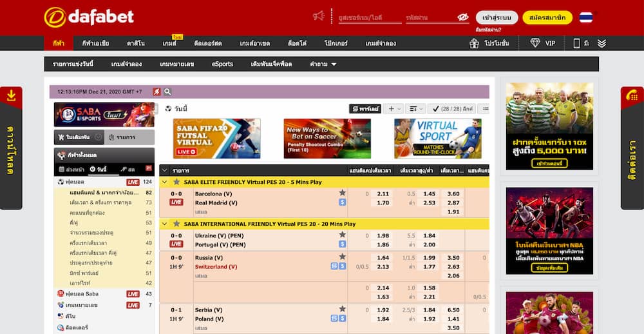Click the Dafabet logo
This screenshot has height=334, width=644.
click(x=89, y=17)
